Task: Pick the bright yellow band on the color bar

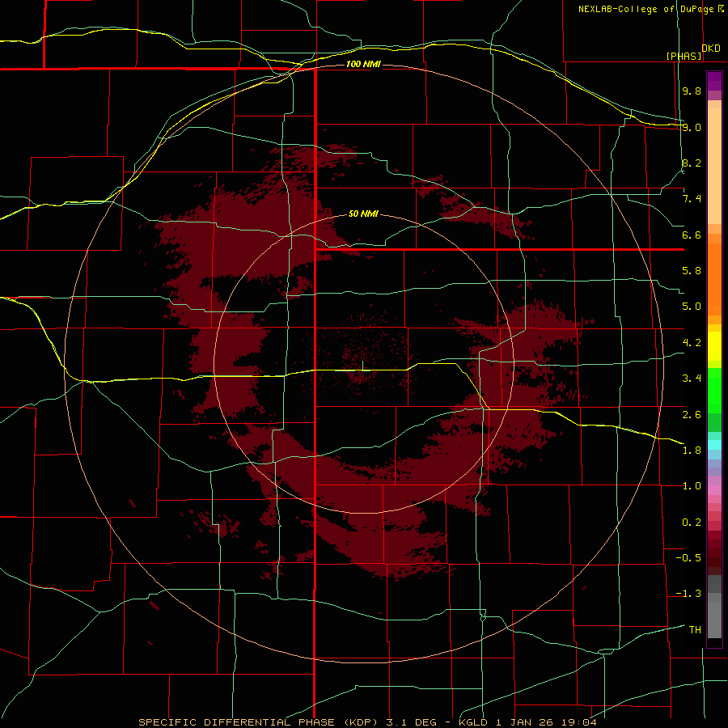Action: 714,346
